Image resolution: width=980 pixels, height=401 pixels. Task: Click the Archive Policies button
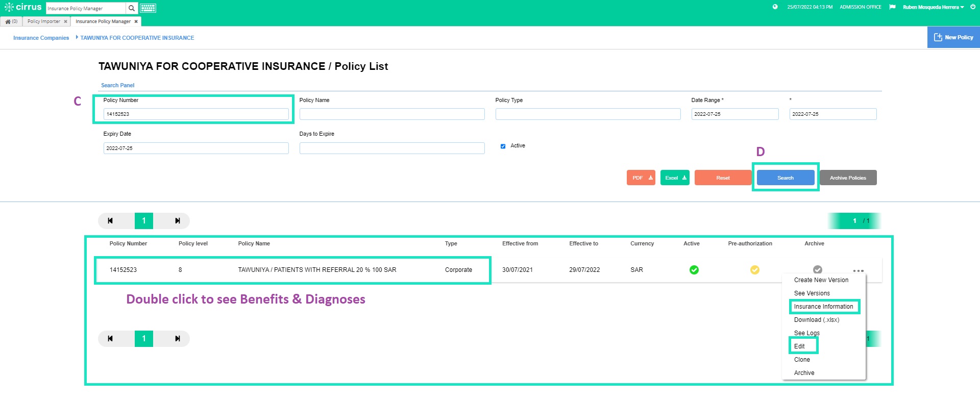(848, 178)
